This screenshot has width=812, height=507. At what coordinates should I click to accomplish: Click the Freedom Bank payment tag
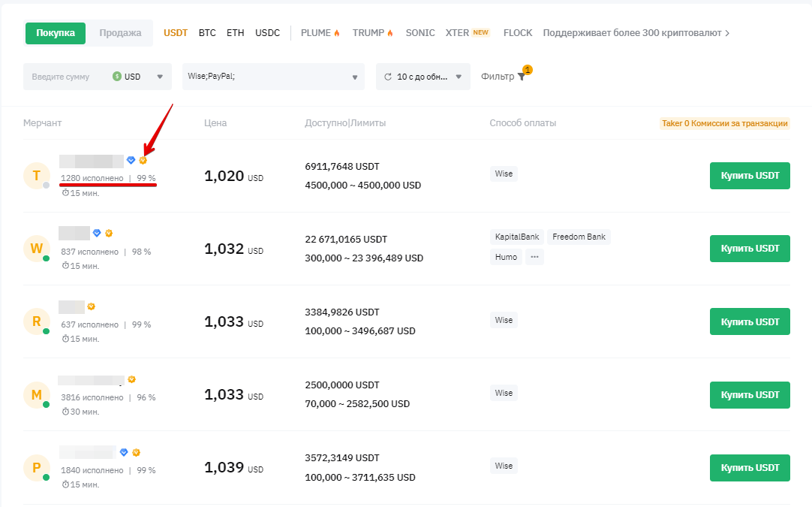coord(579,237)
